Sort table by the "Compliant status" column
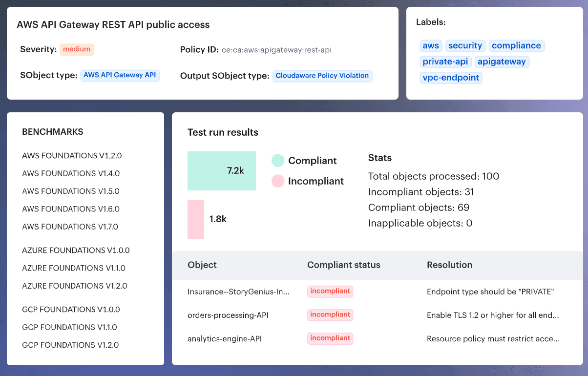Image resolution: width=588 pixels, height=376 pixels. [x=343, y=265]
